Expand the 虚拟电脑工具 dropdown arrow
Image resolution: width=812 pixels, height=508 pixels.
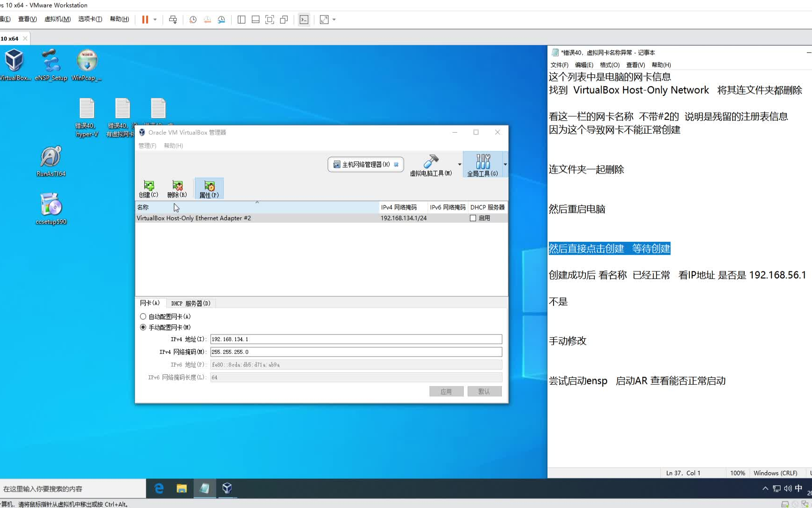coord(459,165)
